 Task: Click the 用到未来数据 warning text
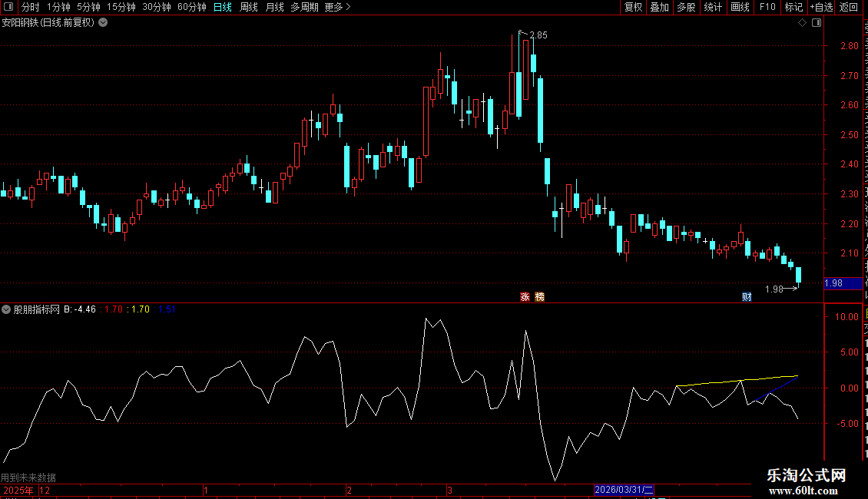click(x=28, y=478)
